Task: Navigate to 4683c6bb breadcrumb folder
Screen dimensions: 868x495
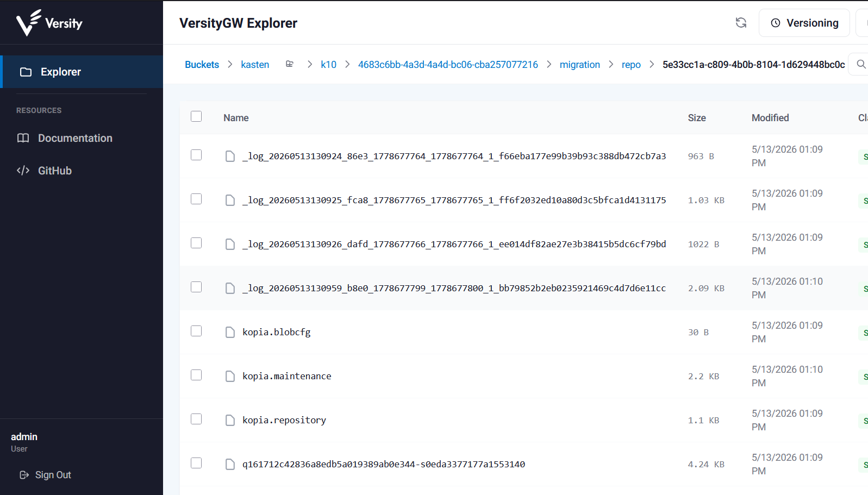Action: click(x=448, y=65)
